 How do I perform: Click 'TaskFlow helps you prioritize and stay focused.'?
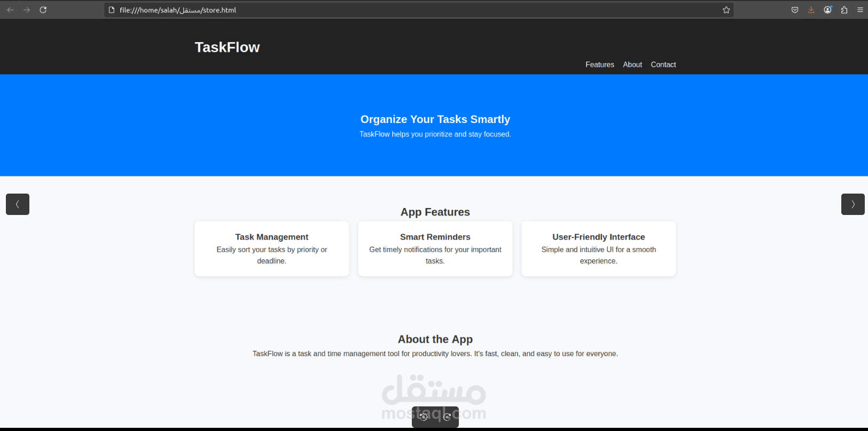tap(435, 134)
